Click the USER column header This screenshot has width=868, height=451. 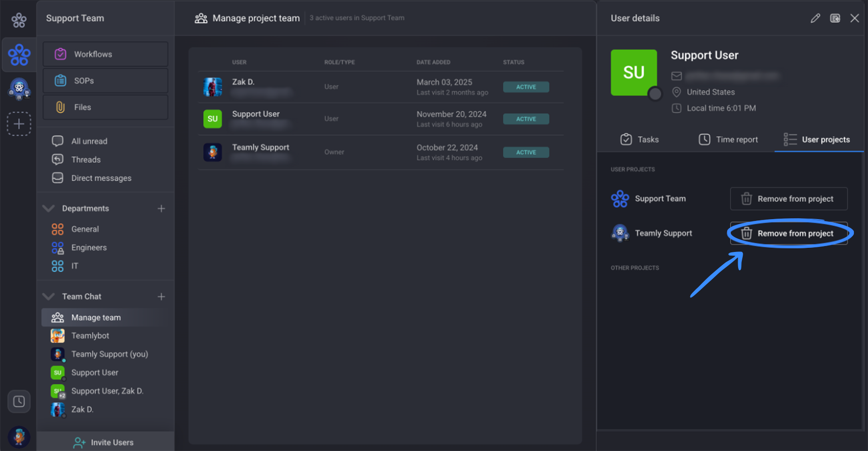(239, 62)
